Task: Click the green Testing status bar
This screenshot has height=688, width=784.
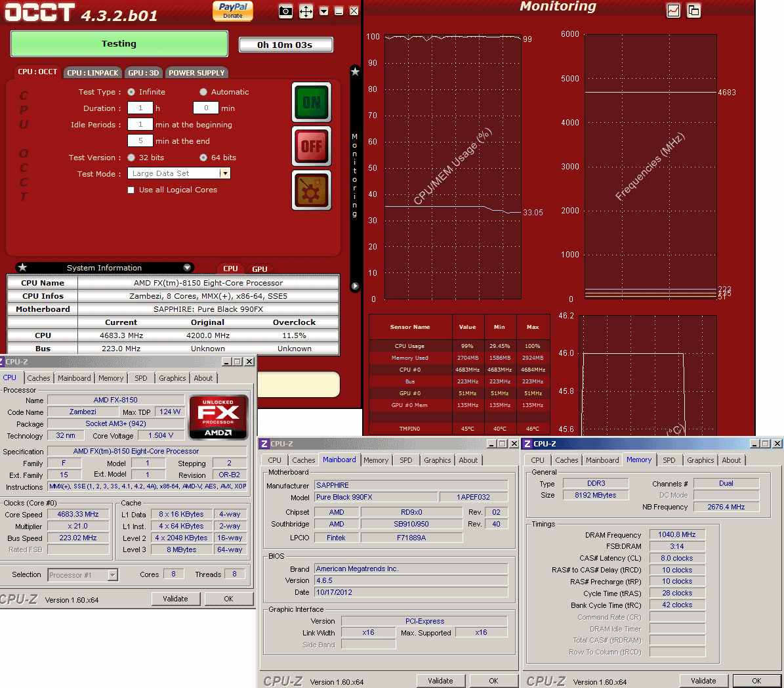Action: click(119, 44)
